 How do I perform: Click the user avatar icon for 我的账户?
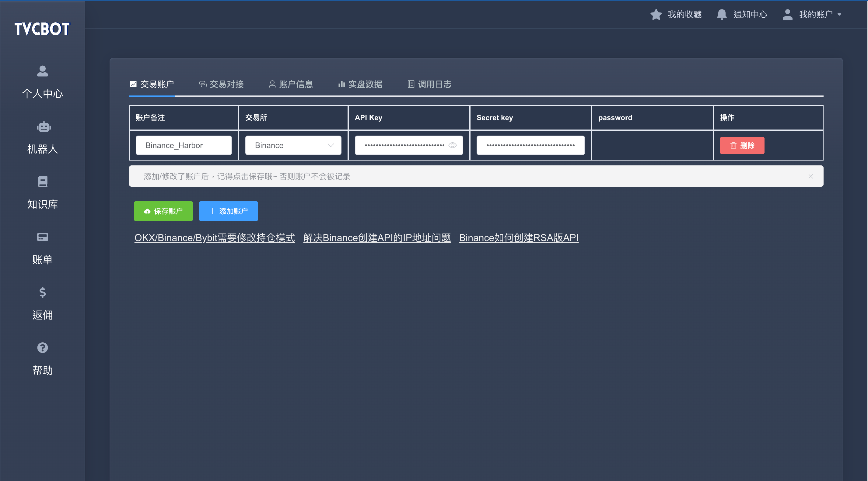coord(787,15)
